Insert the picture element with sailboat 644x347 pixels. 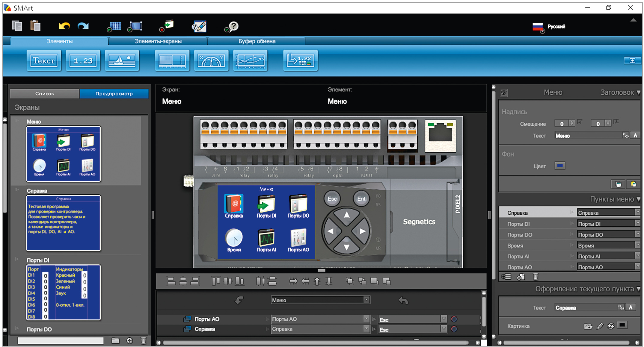point(122,61)
